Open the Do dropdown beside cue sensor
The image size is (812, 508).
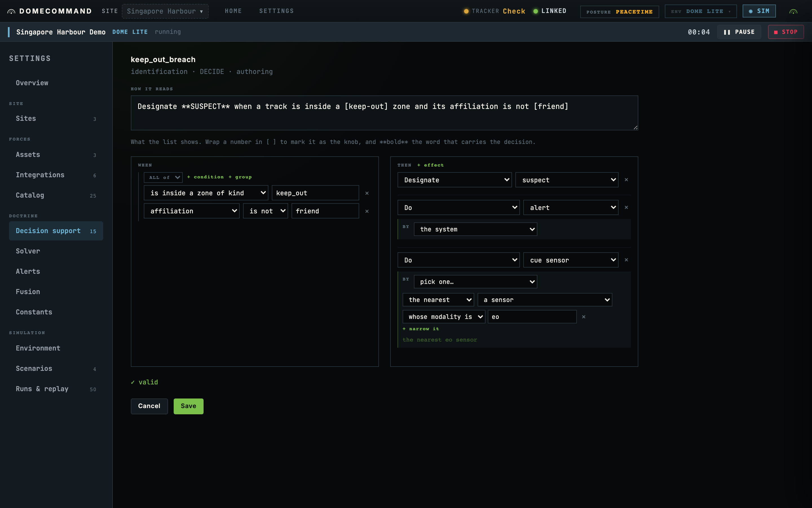click(459, 260)
